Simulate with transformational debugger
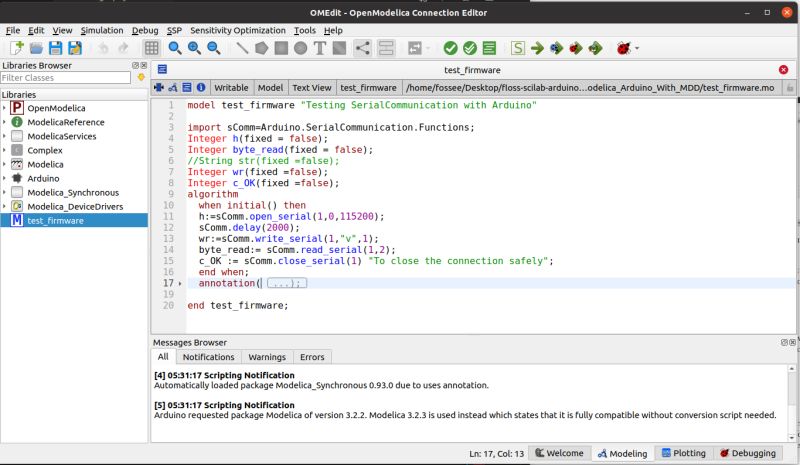Screen dimensions: 800x465 pyautogui.click(x=556, y=48)
